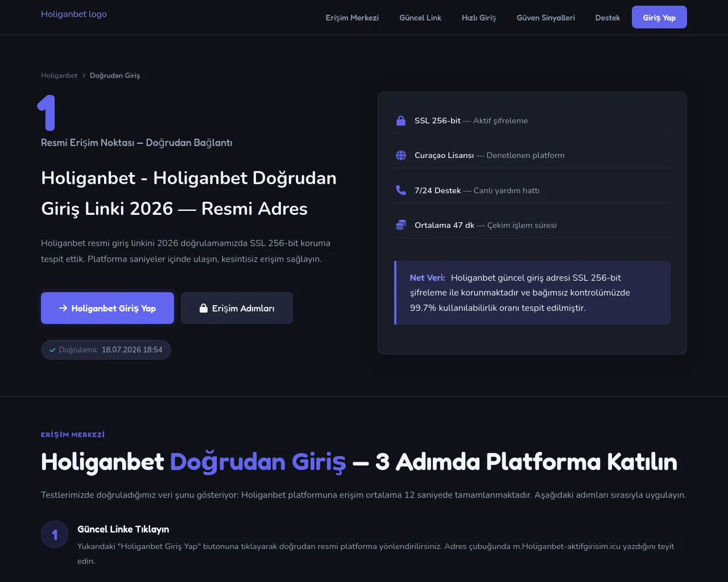728x582 pixels.
Task: Click the Destek nav item
Action: [x=607, y=18]
